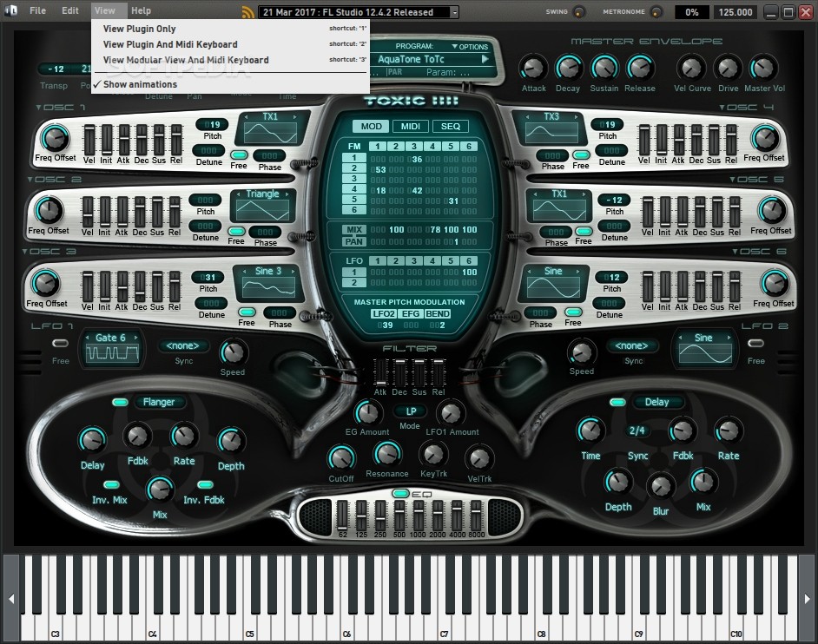The width and height of the screenshot is (818, 644).
Task: Click the Drive knob
Action: pyautogui.click(x=728, y=68)
